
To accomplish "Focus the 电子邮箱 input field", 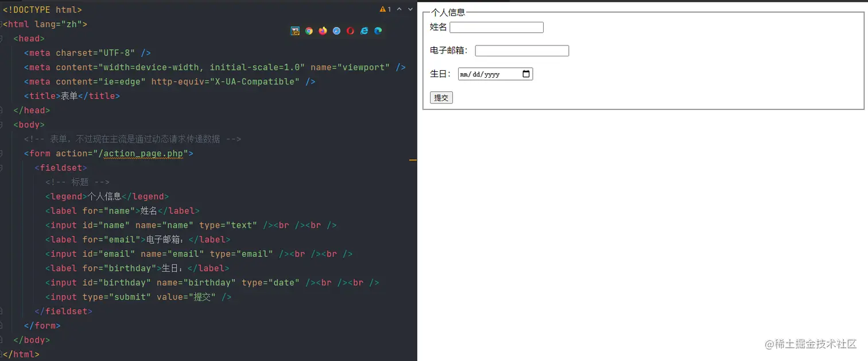I will (522, 51).
